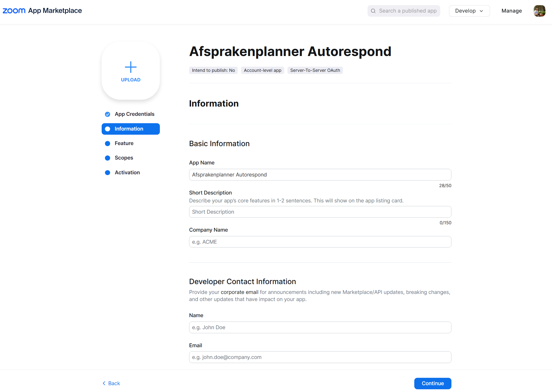The width and height of the screenshot is (552, 392).
Task: Focus the developer Email field
Action: [x=320, y=357]
